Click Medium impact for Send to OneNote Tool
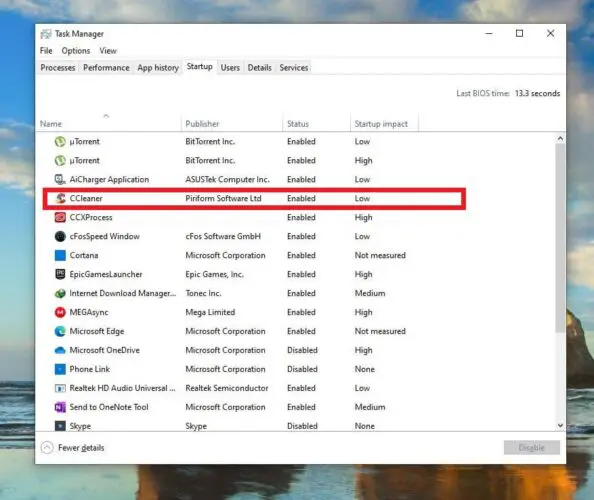 pos(370,407)
